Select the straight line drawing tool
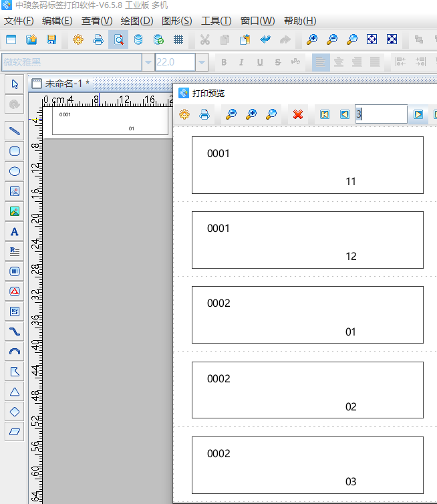 click(15, 131)
